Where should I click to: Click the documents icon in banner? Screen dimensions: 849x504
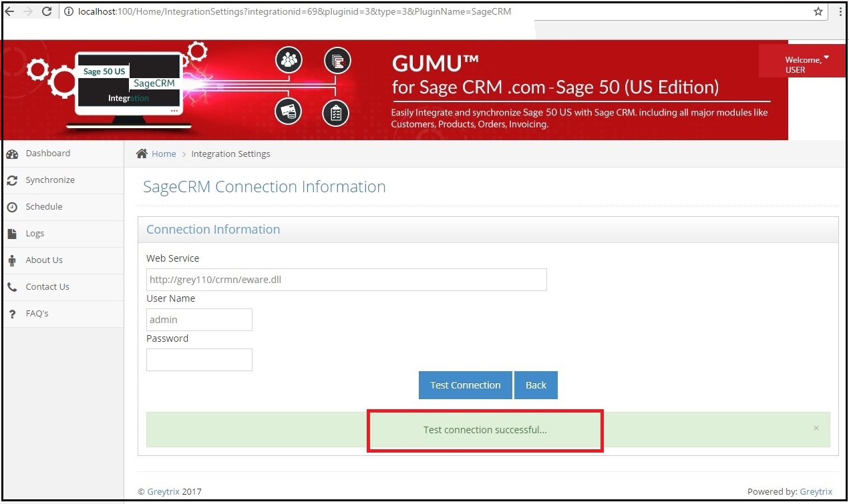pyautogui.click(x=337, y=61)
